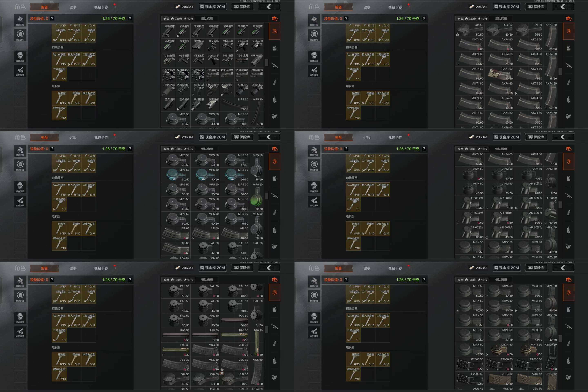This screenshot has height=392, width=588.
Task: Click storage scrollbar thumb beside AR15消焰 item
Action: 266,62
